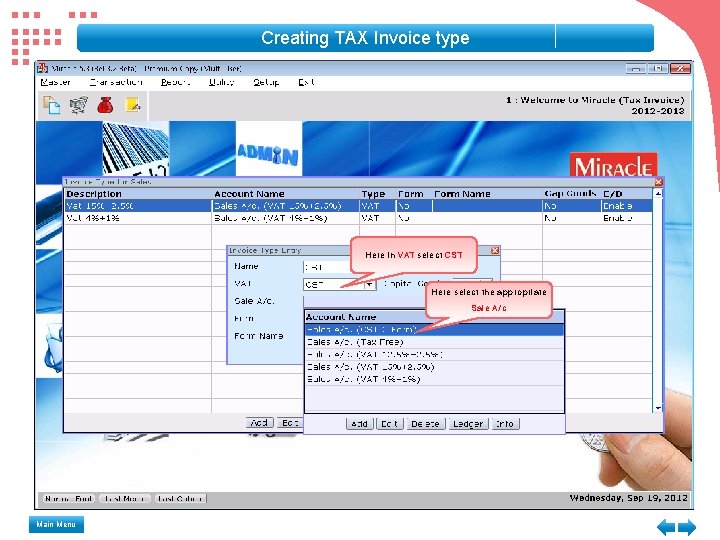
Task: Click the Main Menu button
Action: point(56,524)
